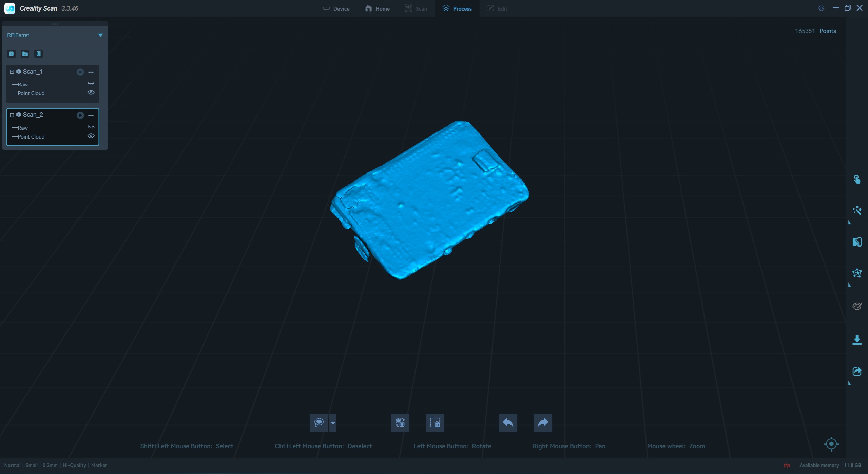Hide the Scan_1 Point Cloud layer

91,92
